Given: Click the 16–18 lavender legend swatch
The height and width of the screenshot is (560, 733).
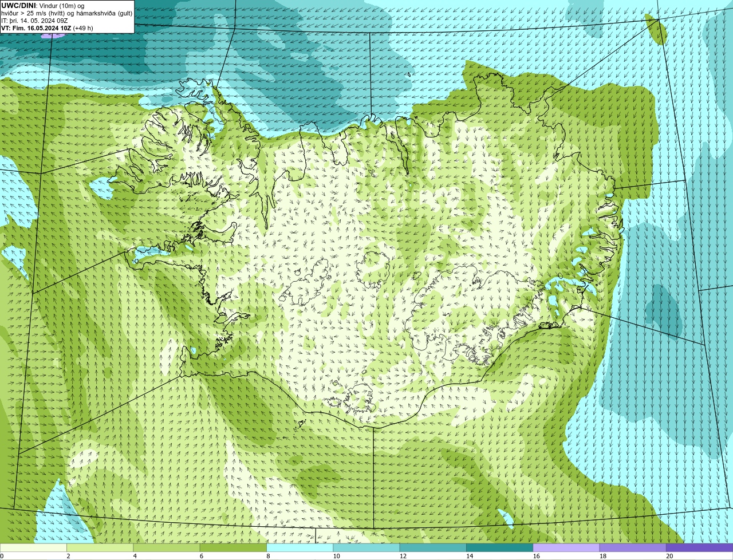Looking at the screenshot, I should 566,547.
